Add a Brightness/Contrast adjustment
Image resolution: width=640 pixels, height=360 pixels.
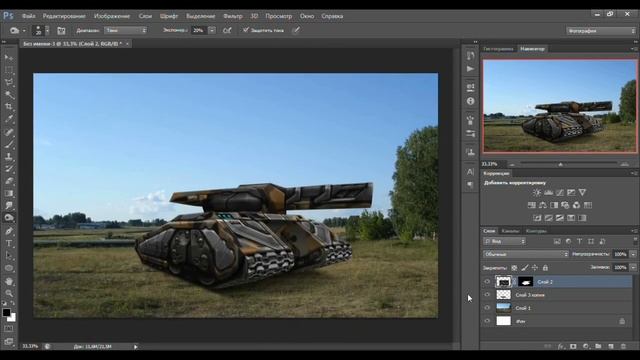(x=537, y=192)
